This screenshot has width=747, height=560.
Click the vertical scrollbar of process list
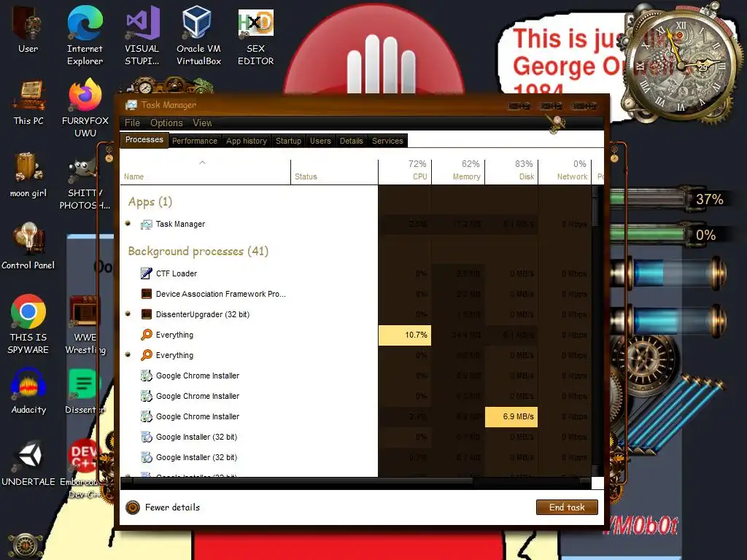tap(595, 330)
